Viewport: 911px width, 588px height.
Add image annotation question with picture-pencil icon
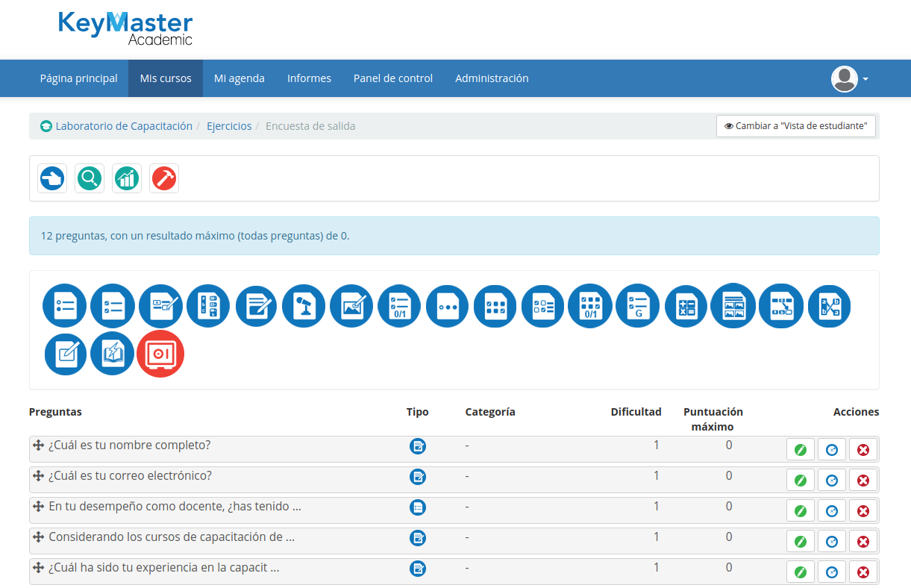[x=351, y=306]
